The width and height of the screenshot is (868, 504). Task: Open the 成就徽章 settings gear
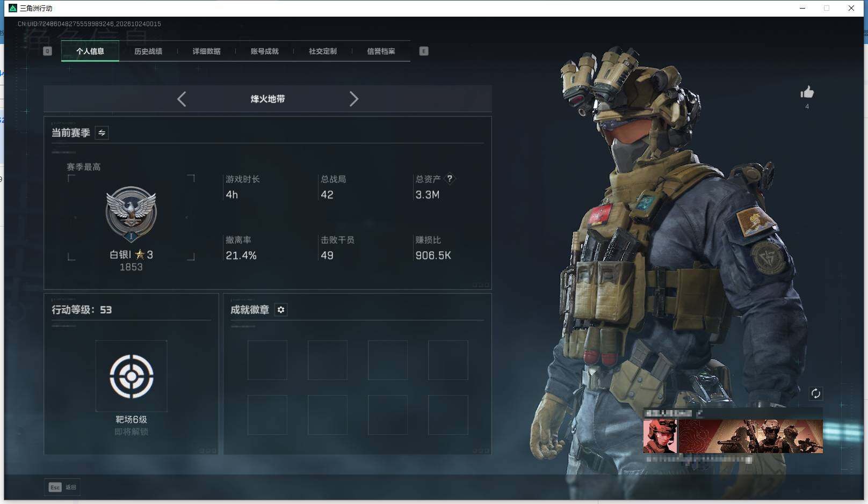281,310
